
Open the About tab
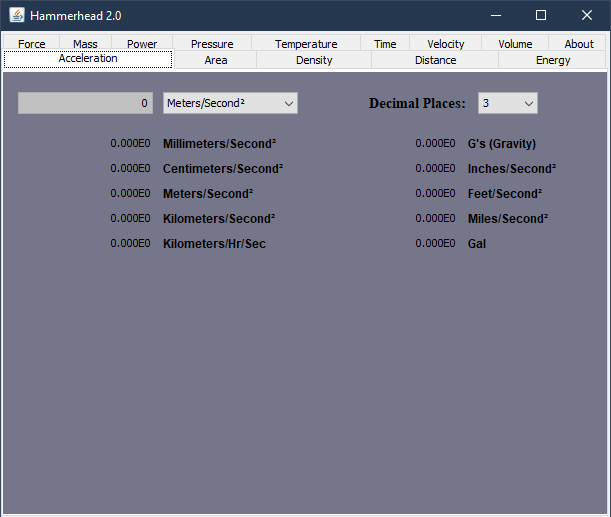(x=579, y=44)
